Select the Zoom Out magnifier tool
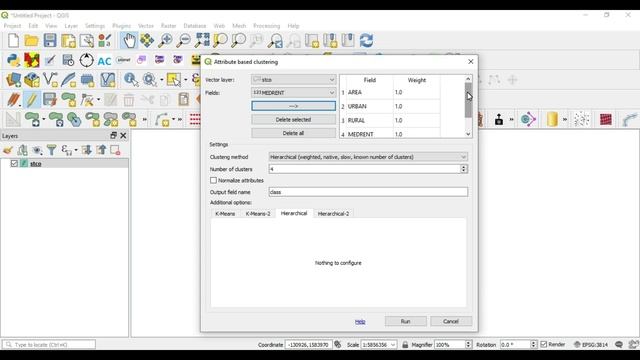 click(x=184, y=40)
